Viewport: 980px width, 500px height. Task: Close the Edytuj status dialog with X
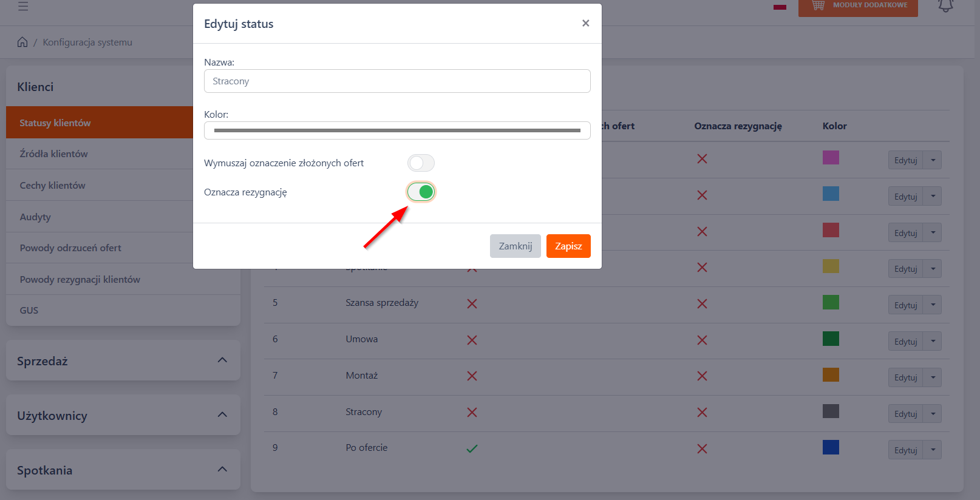(x=585, y=23)
